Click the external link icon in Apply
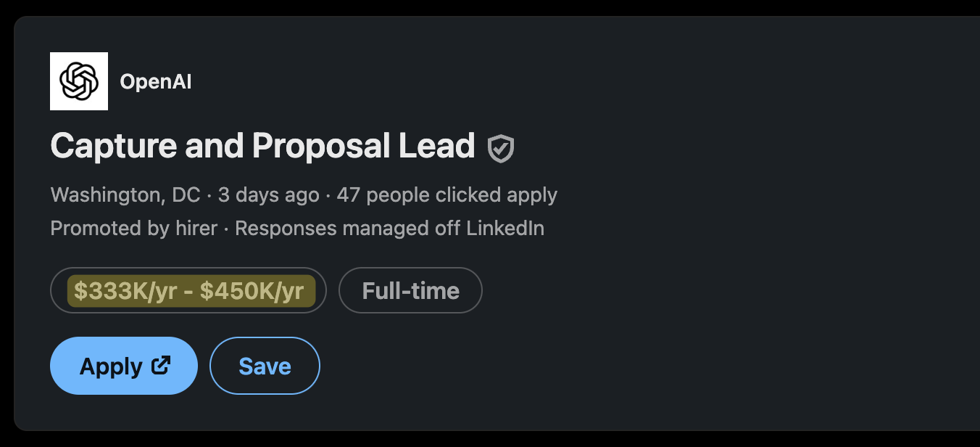 click(161, 365)
